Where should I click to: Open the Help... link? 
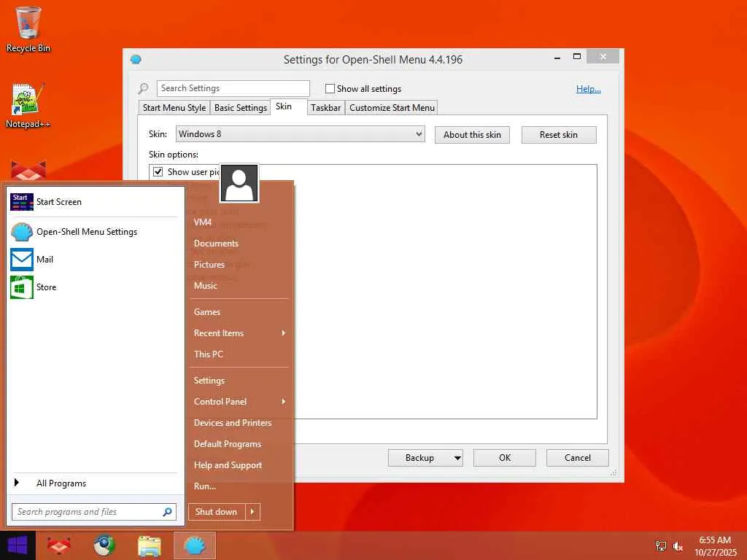click(x=589, y=88)
